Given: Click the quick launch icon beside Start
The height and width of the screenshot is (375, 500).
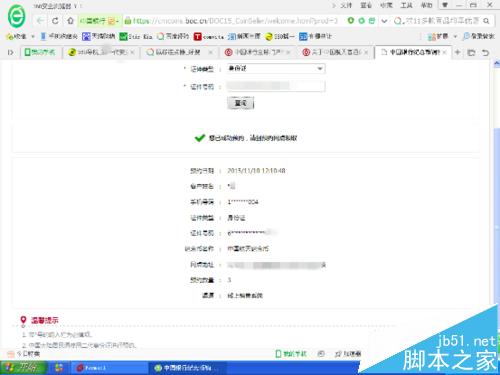Looking at the screenshot, I should [59, 368].
